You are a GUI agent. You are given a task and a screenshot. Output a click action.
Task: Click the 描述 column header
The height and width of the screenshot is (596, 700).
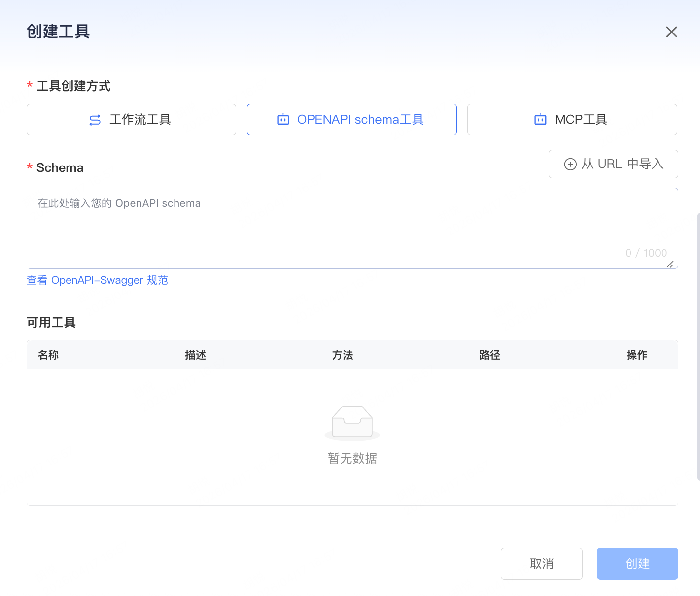coord(195,355)
